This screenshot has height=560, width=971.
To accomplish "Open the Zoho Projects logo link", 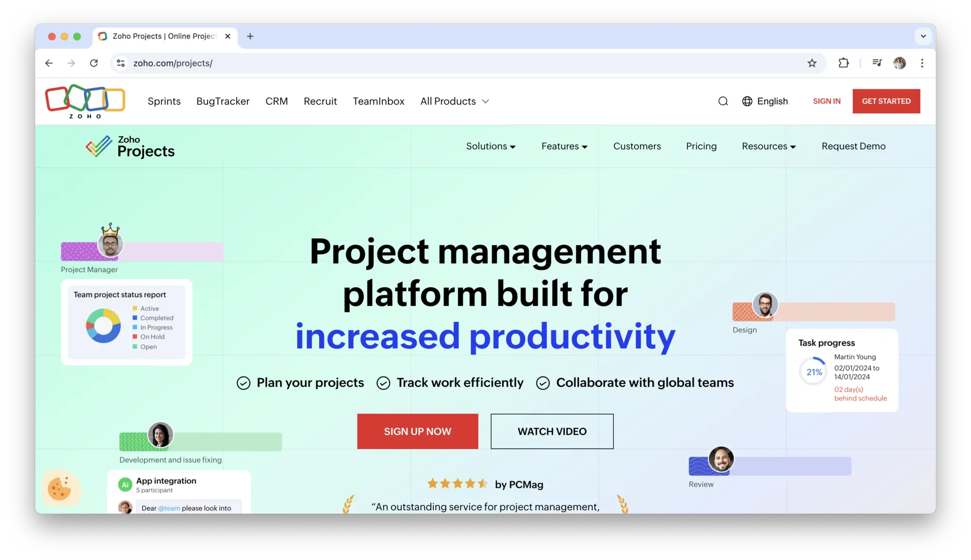I will tap(130, 147).
